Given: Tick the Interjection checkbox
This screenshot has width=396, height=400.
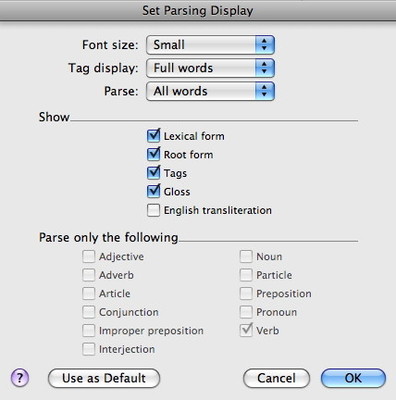Looking at the screenshot, I should coord(88,349).
